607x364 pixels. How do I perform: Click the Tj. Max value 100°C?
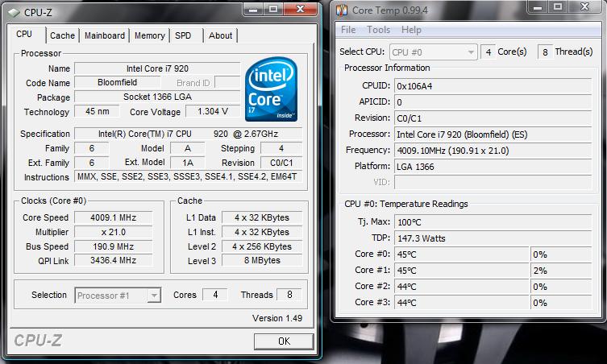pyautogui.click(x=493, y=222)
